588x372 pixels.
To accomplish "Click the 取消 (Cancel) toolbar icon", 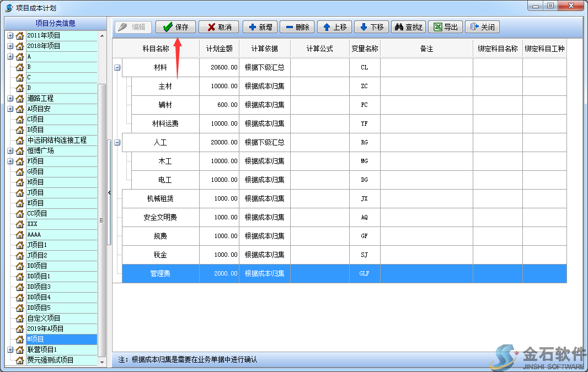I will [218, 26].
